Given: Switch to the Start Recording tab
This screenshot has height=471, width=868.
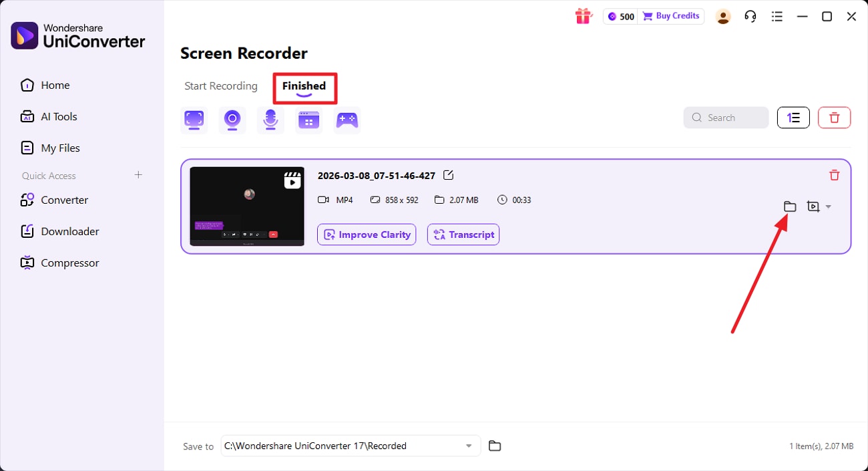Looking at the screenshot, I should pos(220,86).
